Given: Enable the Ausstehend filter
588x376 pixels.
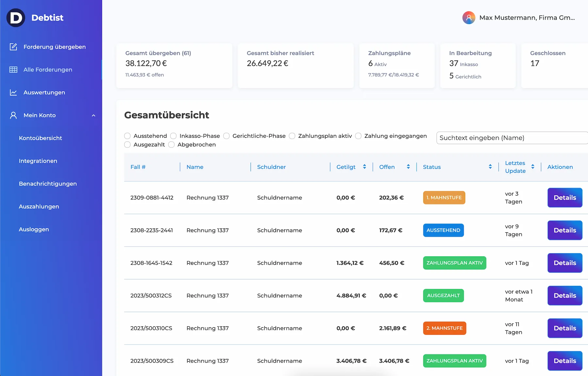Looking at the screenshot, I should tap(127, 136).
